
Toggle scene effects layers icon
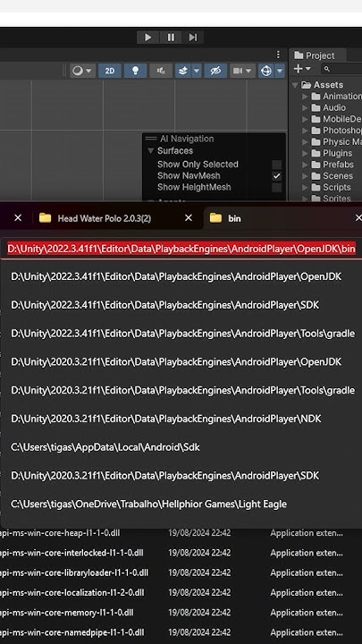coord(183,71)
